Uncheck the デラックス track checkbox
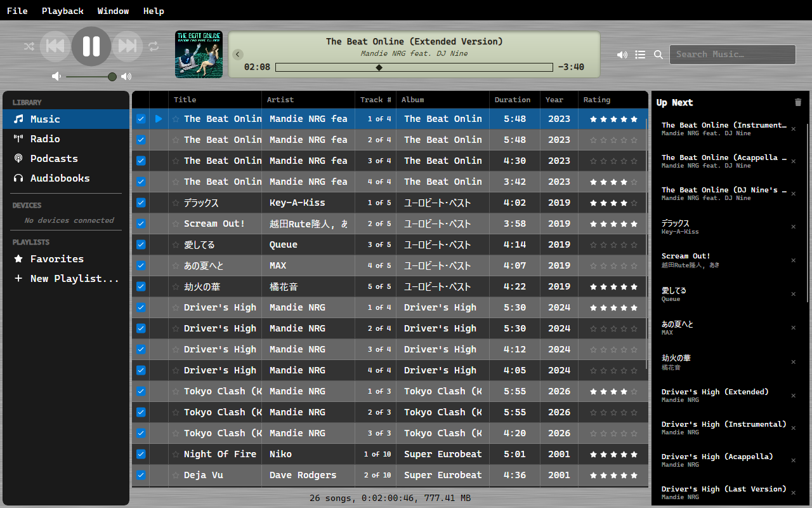The height and width of the screenshot is (508, 812). (x=141, y=203)
